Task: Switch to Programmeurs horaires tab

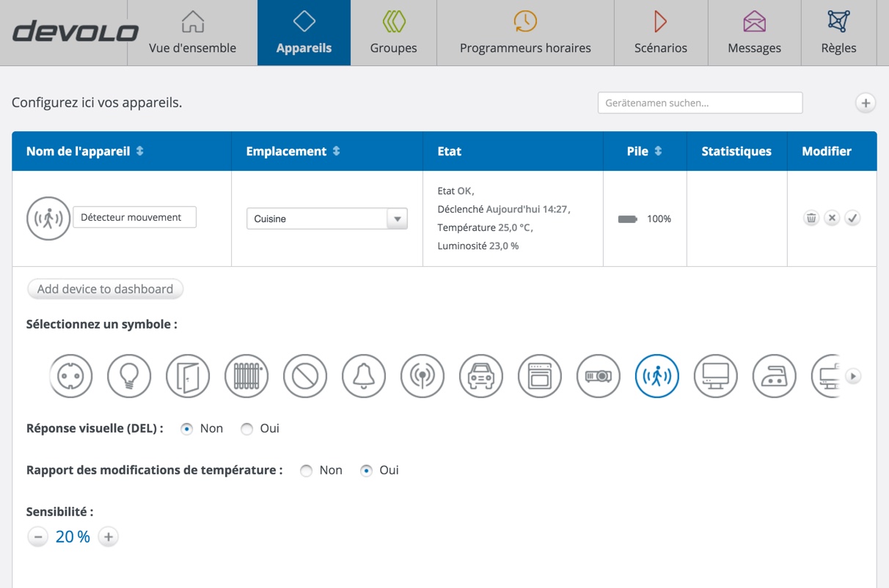Action: click(525, 33)
